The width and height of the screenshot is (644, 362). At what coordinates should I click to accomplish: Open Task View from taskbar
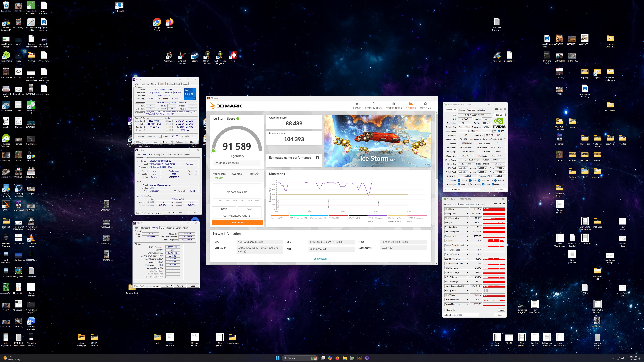tap(322, 358)
